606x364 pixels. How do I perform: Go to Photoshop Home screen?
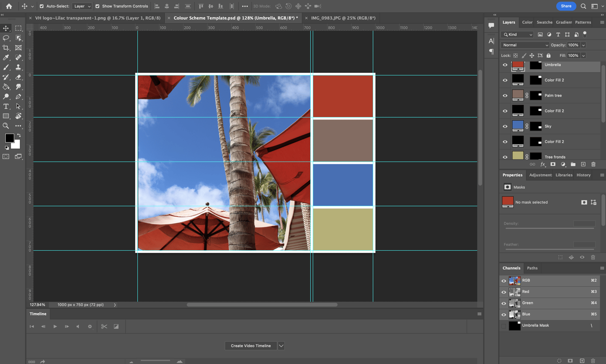[9, 6]
